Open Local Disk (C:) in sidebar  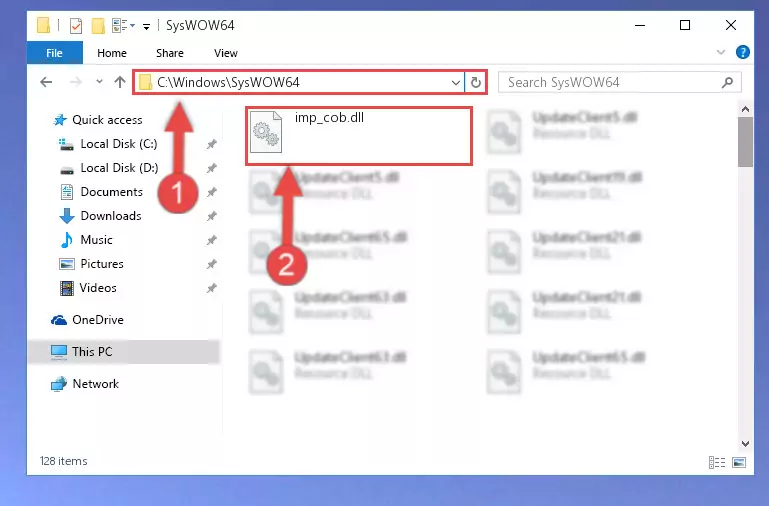108,144
